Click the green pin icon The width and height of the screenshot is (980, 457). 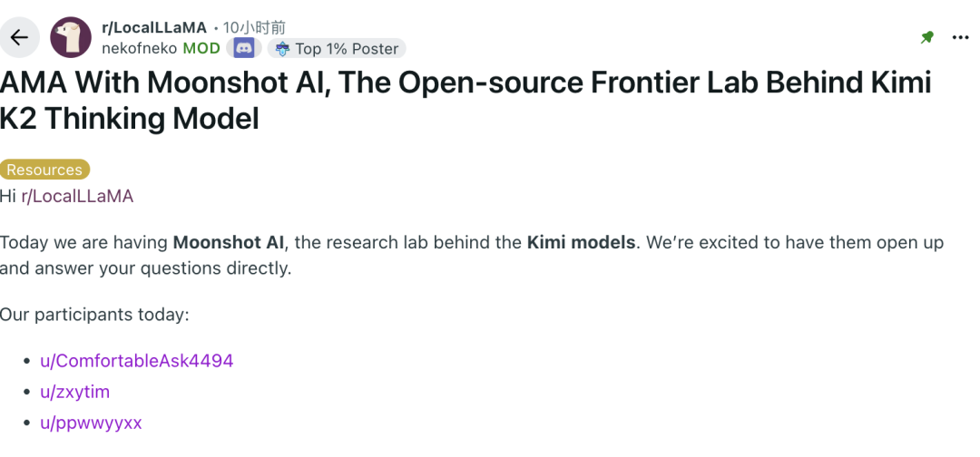coord(926,37)
